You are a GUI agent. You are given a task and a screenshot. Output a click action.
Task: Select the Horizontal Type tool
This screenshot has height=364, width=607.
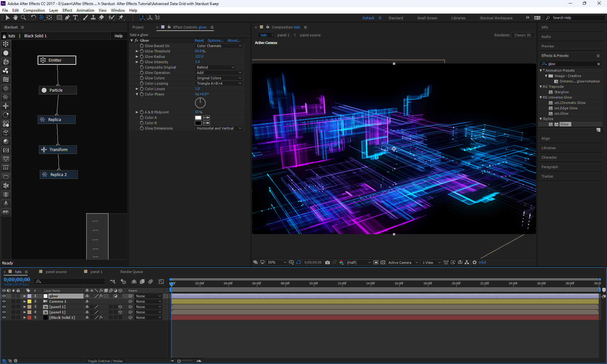pos(75,18)
